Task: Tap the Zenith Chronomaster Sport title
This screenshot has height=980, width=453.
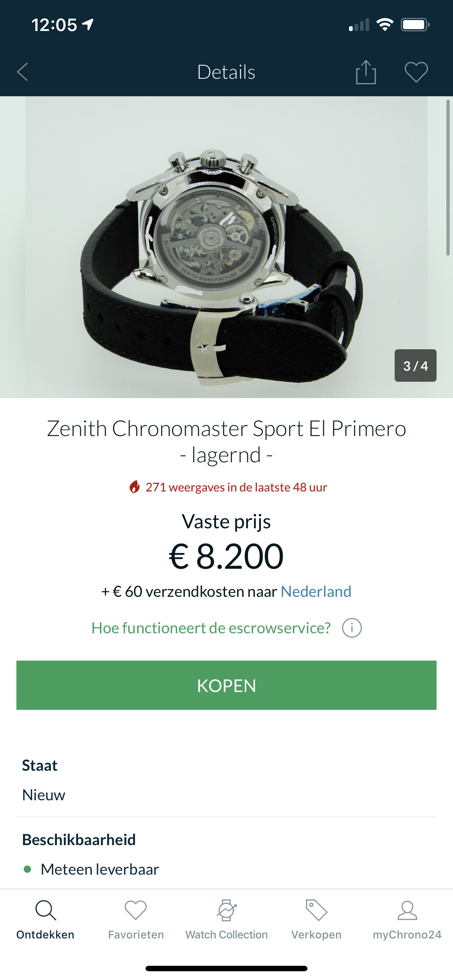Action: click(226, 441)
